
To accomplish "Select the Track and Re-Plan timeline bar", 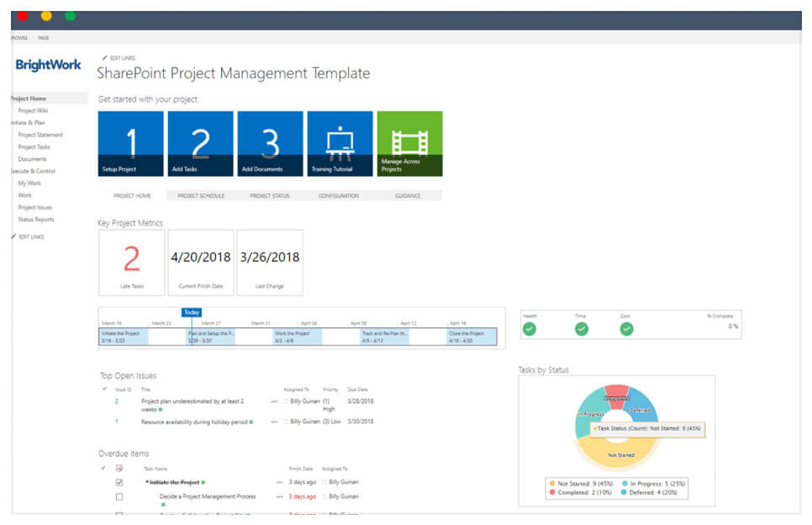I will click(385, 337).
